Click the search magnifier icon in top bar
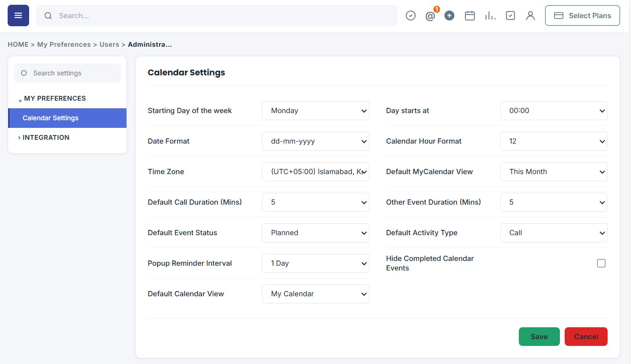Screen dimensions: 631x364 point(48,16)
